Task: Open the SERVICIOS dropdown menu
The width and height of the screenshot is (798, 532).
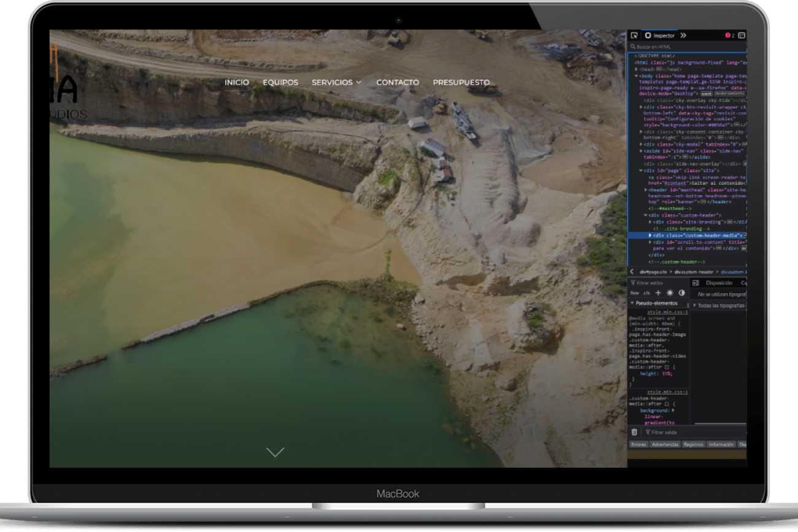Action: pos(336,82)
